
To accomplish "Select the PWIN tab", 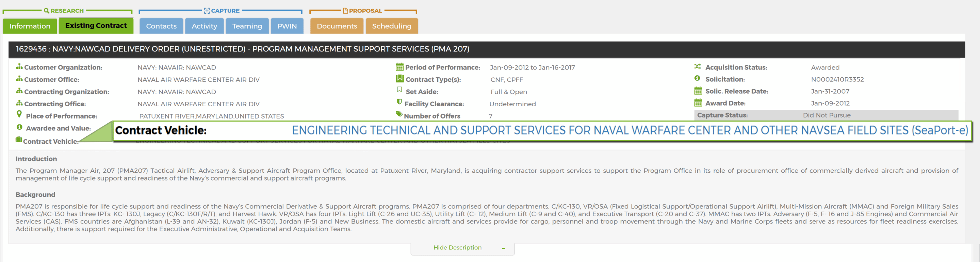I will pyautogui.click(x=287, y=26).
